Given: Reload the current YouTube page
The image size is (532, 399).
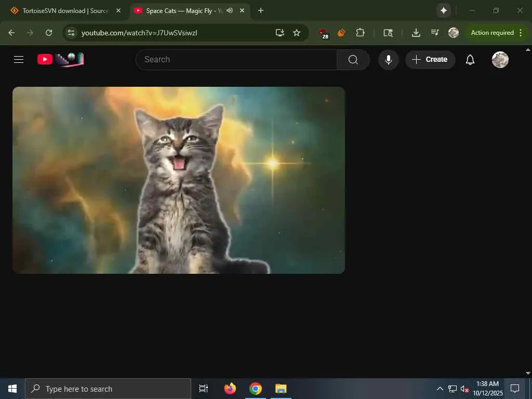Looking at the screenshot, I should point(49,33).
